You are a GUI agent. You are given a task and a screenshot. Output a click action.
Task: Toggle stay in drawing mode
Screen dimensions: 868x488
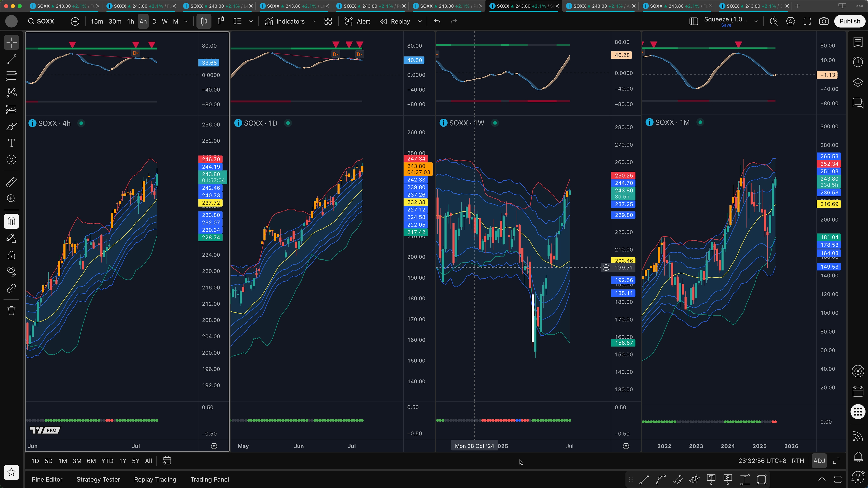[12, 238]
